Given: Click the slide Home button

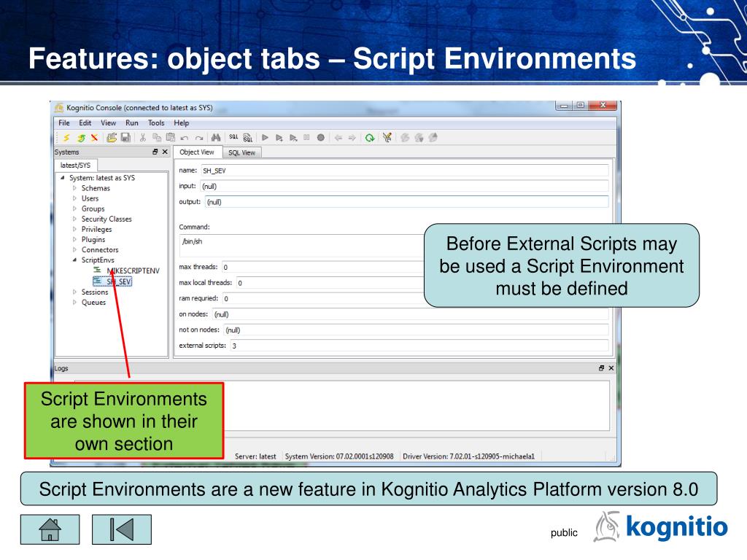Looking at the screenshot, I should click(x=50, y=529).
